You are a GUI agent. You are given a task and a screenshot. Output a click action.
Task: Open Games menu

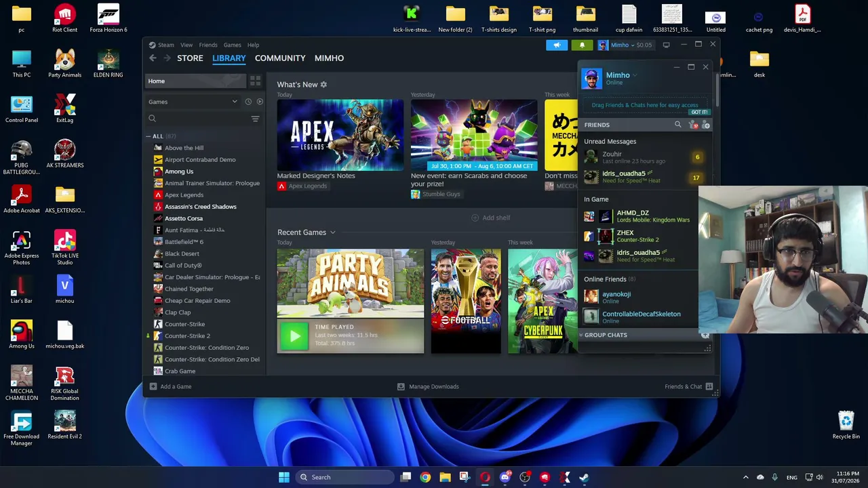[232, 45]
